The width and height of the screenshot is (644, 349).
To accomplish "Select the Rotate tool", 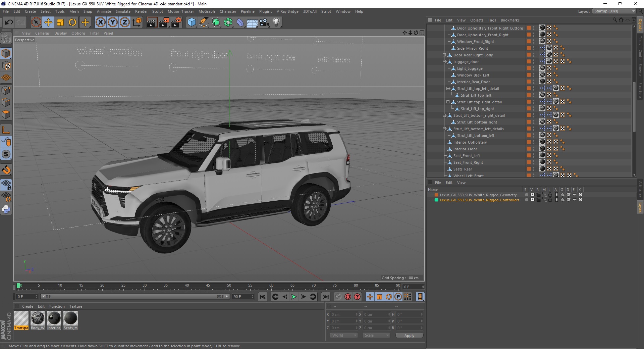I will click(72, 22).
